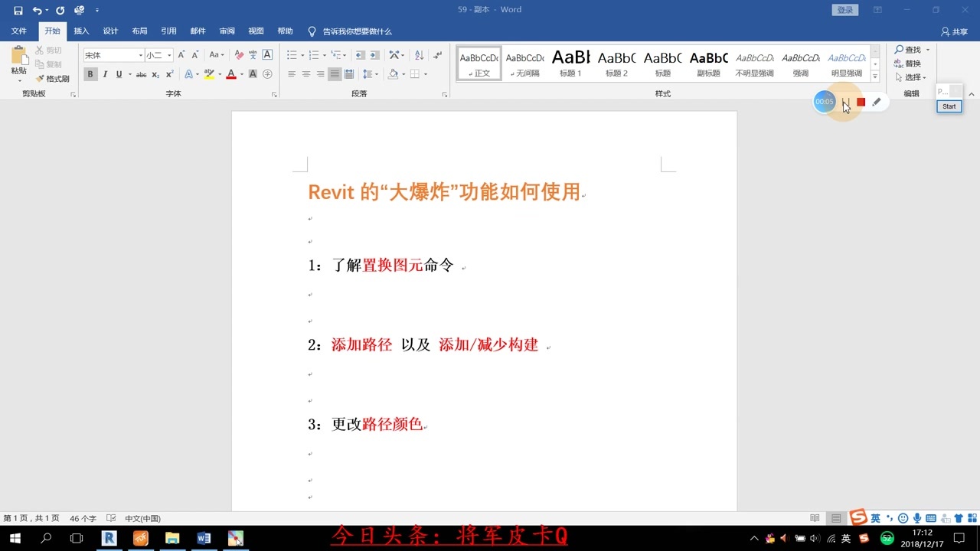This screenshot has height=551, width=980.
Task: Open the Paste options arrow
Action: point(18,80)
